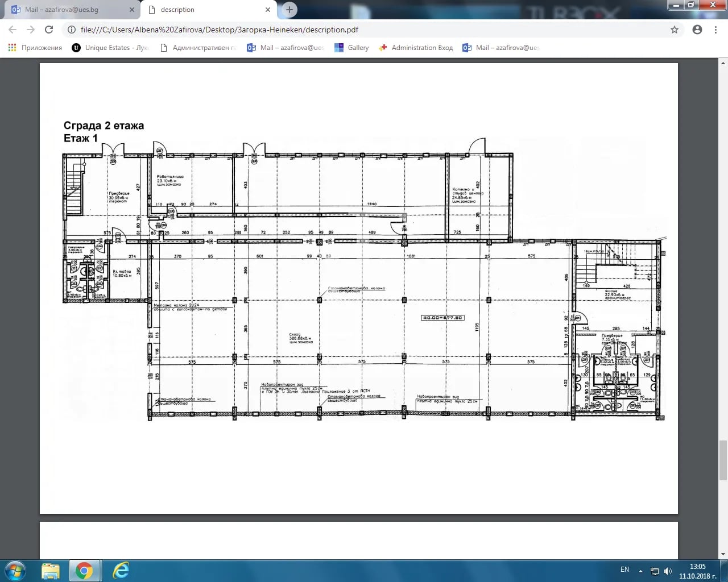Reload the current PDF page
The width and height of the screenshot is (728, 582).
click(49, 30)
